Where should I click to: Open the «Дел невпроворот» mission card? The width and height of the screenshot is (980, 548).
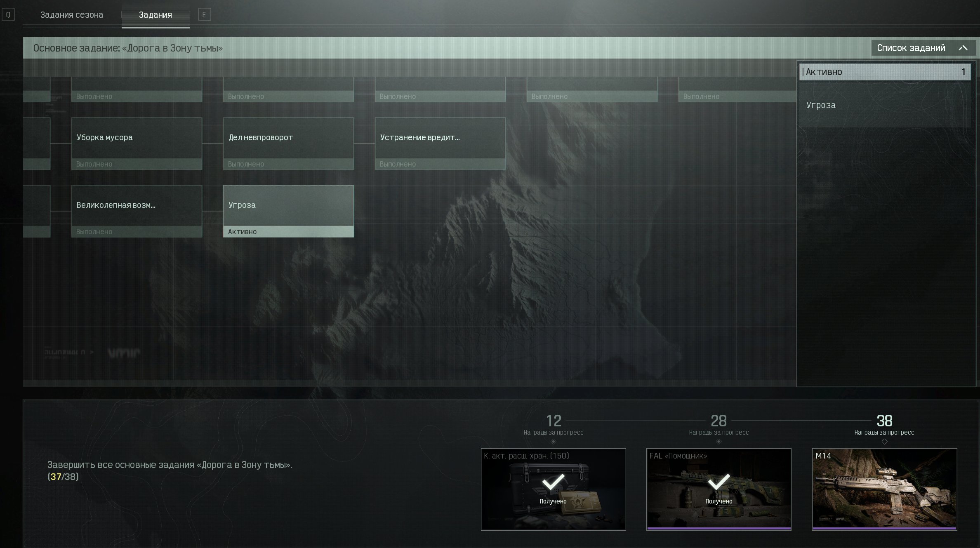pyautogui.click(x=288, y=143)
